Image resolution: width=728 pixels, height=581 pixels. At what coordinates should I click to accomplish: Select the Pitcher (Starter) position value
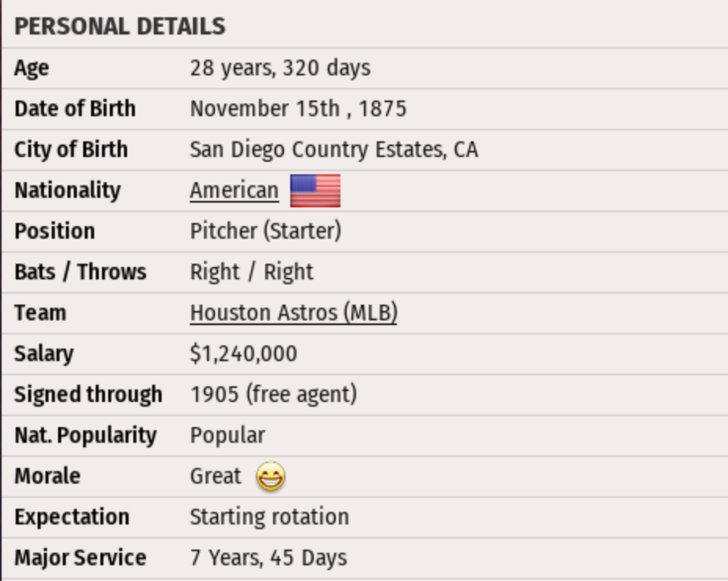pyautogui.click(x=265, y=232)
